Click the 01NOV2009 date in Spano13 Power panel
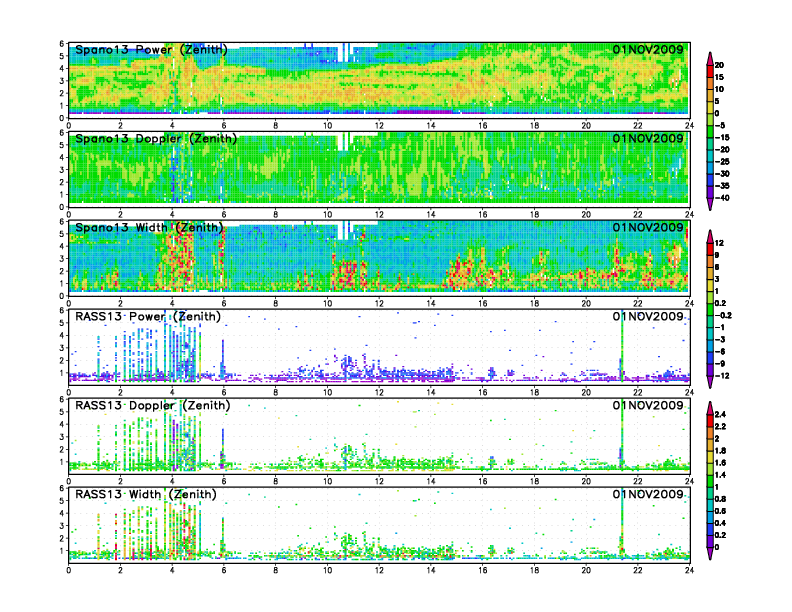Viewport: 792px width, 612px height. [x=648, y=49]
